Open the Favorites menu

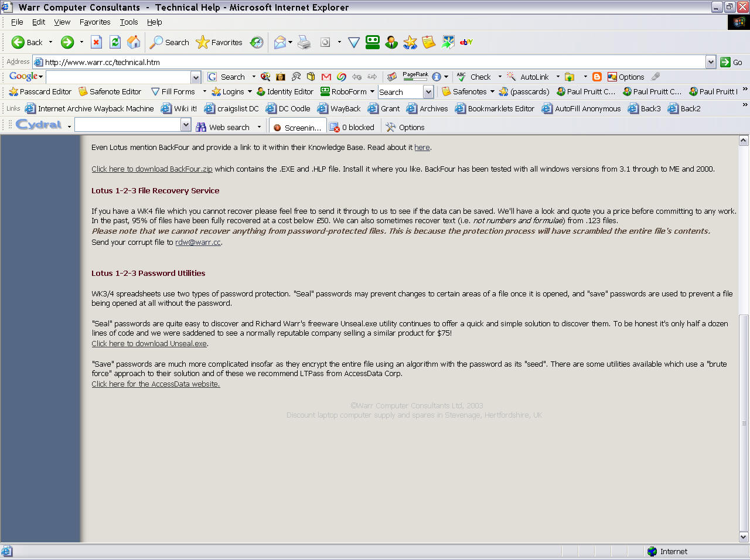[x=95, y=22]
